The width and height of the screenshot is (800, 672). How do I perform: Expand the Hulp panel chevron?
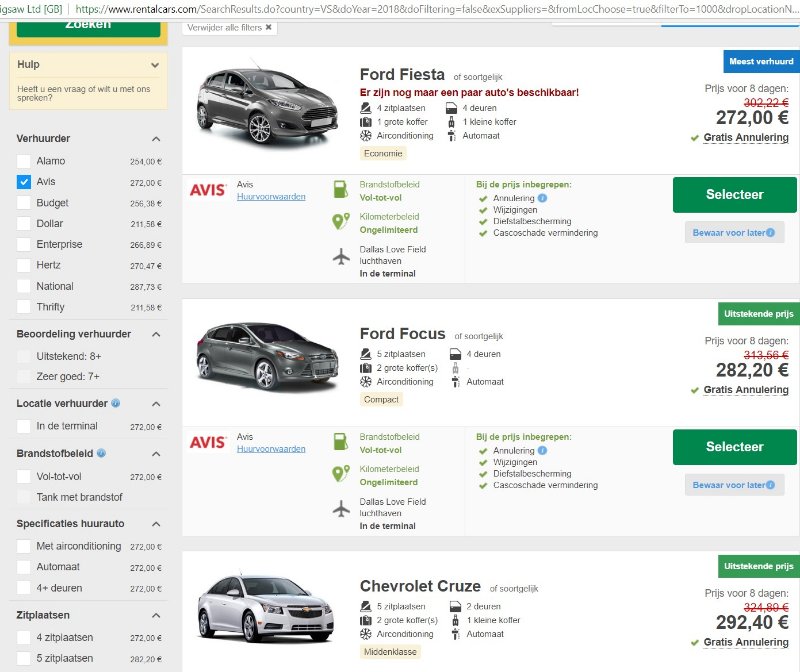click(x=154, y=66)
